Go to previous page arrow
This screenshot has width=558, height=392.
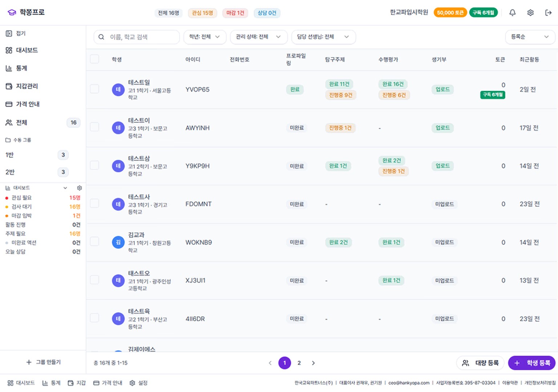pos(270,363)
